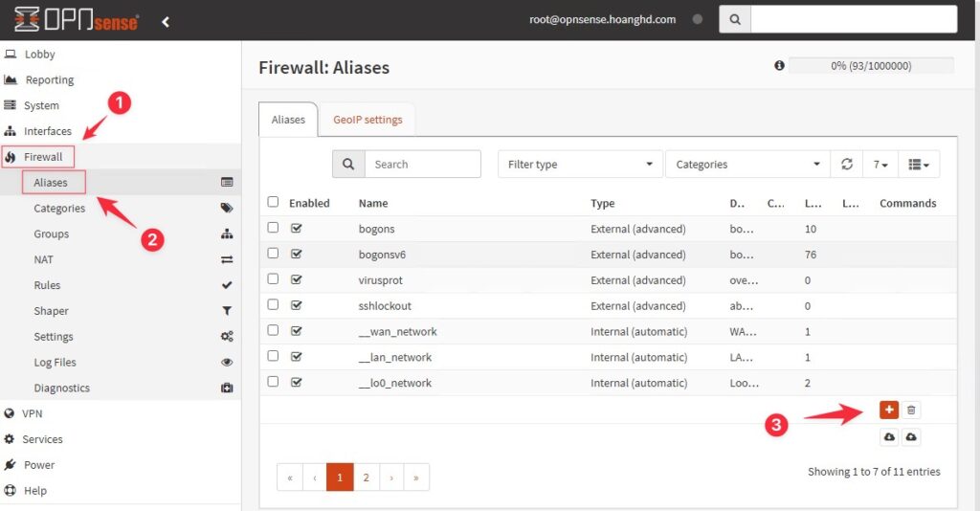This screenshot has width=980, height=511.
Task: Jump to the last page with the » button
Action: point(415,478)
